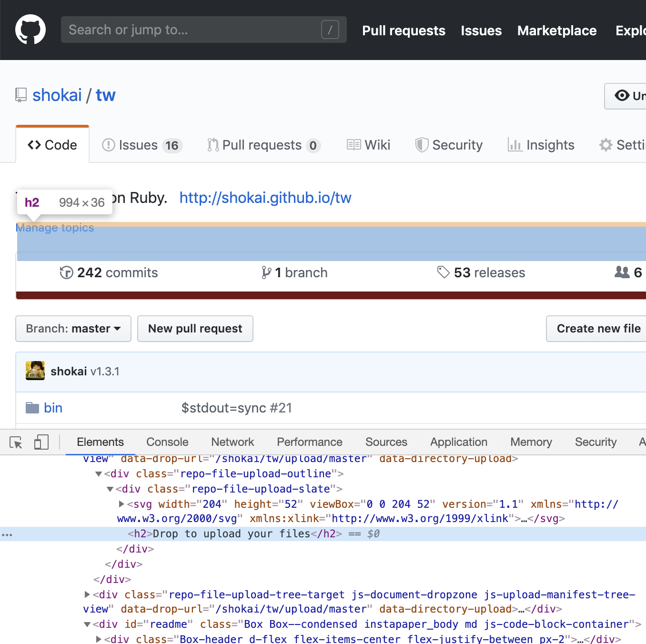Click shokai's avatar thumbnail
The height and width of the screenshot is (644, 646).
35,371
